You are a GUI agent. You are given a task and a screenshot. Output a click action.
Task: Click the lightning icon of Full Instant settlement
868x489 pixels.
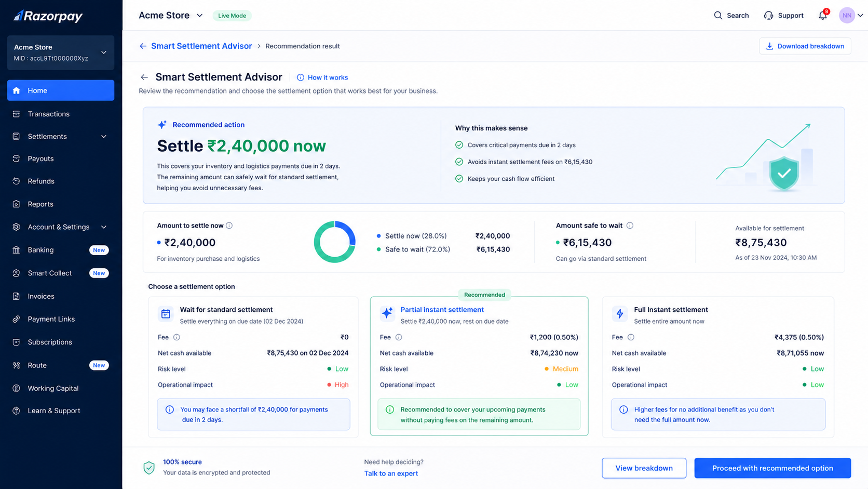click(x=619, y=314)
